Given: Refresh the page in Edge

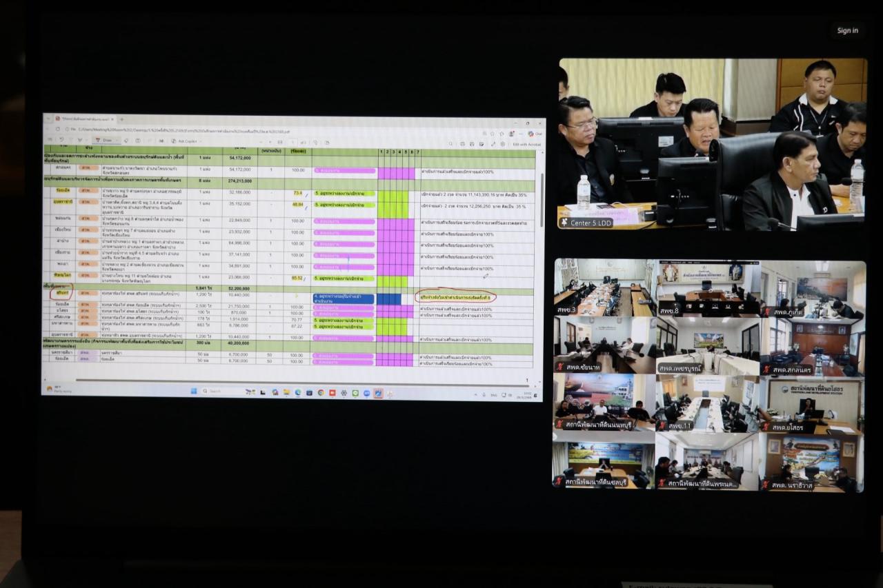Looking at the screenshot, I should click(x=58, y=129).
